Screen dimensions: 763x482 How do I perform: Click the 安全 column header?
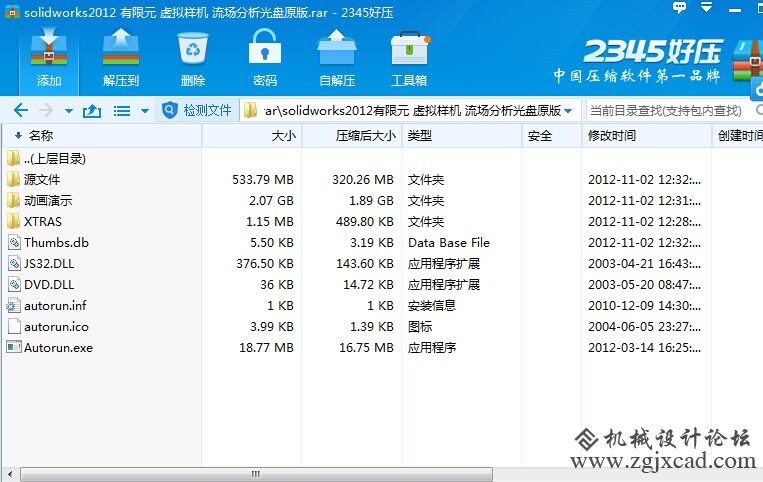tap(552, 136)
